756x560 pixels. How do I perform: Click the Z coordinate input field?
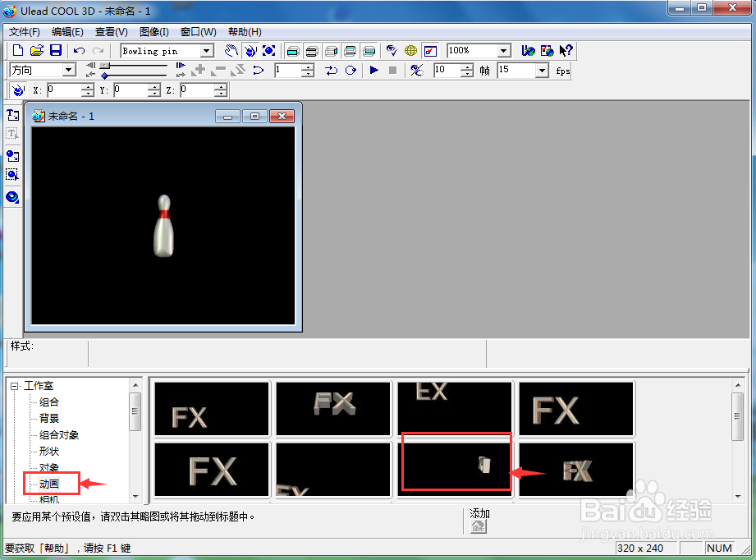tap(197, 90)
